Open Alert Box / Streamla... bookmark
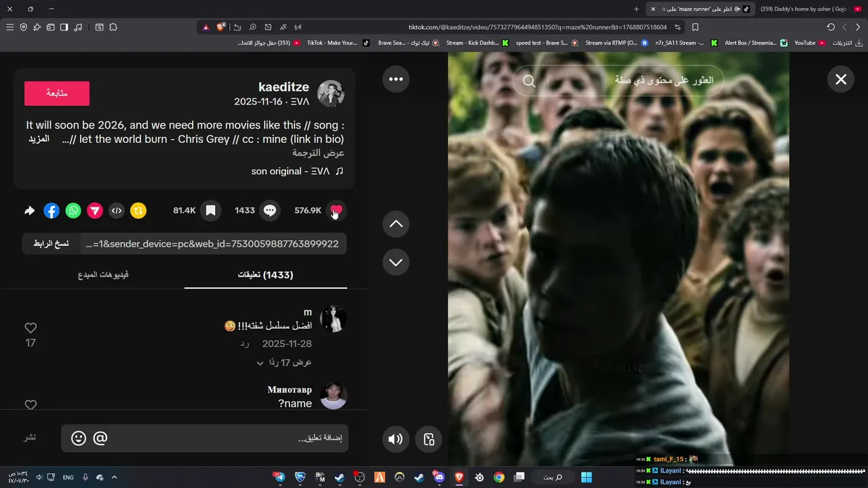868x488 pixels. 755,43
